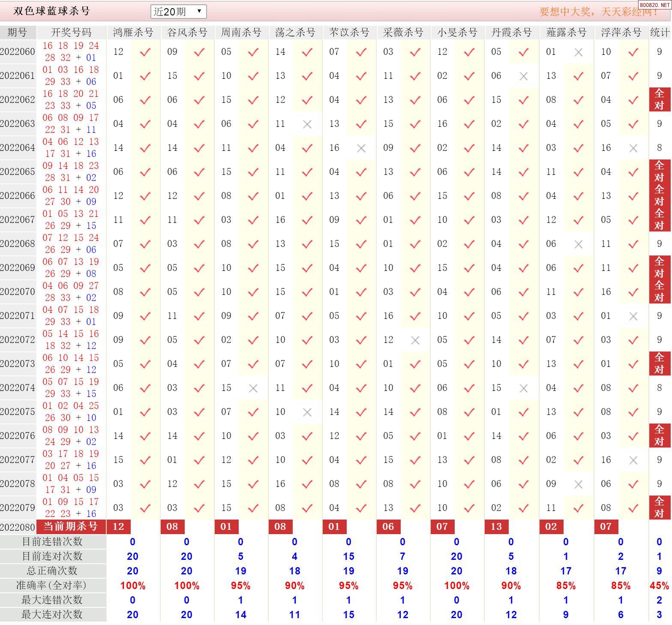
Task: Click the gray X in 荡之杀号 row 2022063
Action: tap(307, 124)
